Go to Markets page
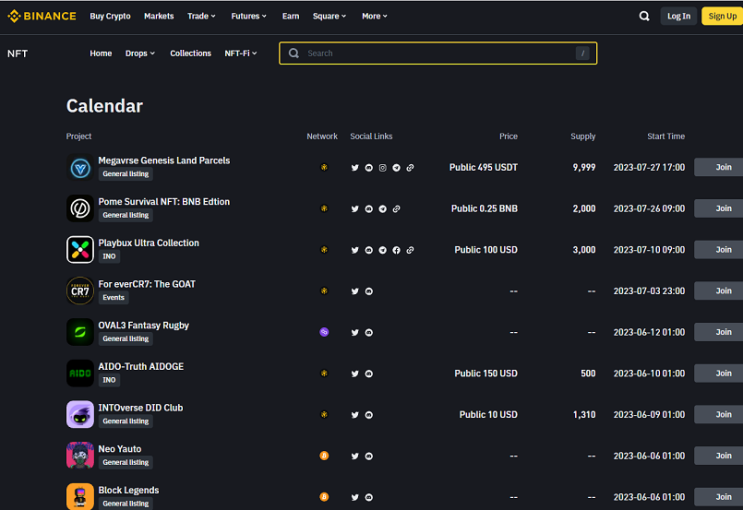The width and height of the screenshot is (743, 510). click(x=159, y=16)
